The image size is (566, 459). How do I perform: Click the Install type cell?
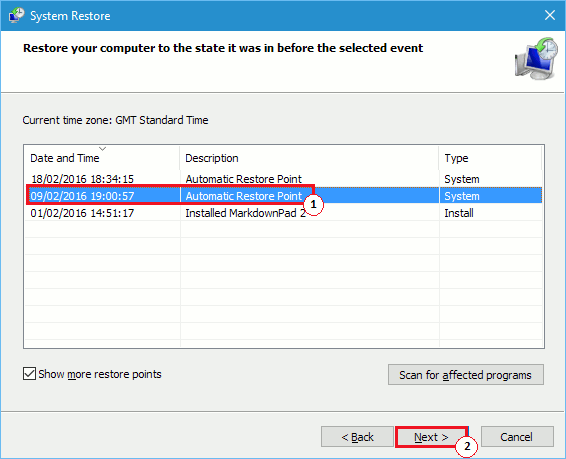(459, 213)
